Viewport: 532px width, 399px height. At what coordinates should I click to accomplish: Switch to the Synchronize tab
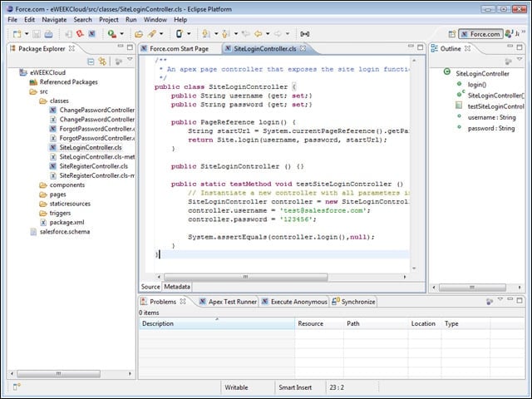coord(353,302)
